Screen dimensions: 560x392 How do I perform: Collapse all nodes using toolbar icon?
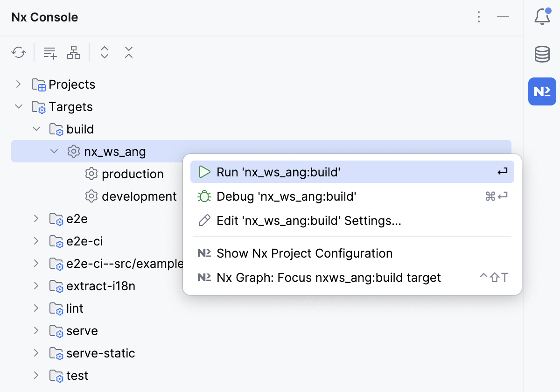[129, 52]
